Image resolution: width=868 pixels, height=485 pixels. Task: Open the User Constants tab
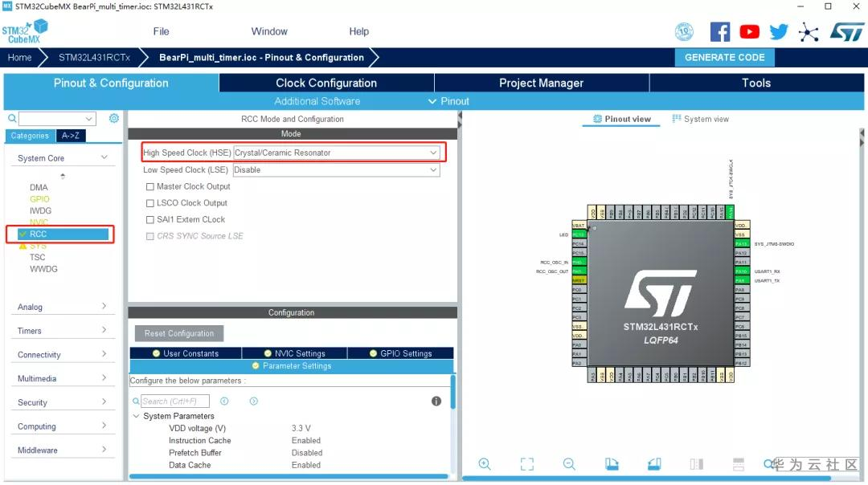[x=186, y=353]
